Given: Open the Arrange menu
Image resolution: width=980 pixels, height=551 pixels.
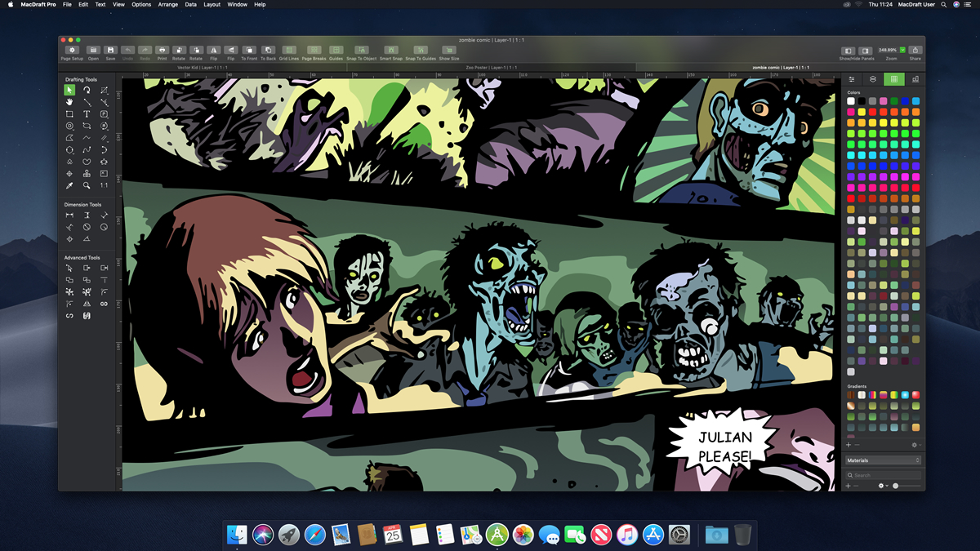Looking at the screenshot, I should tap(167, 5).
